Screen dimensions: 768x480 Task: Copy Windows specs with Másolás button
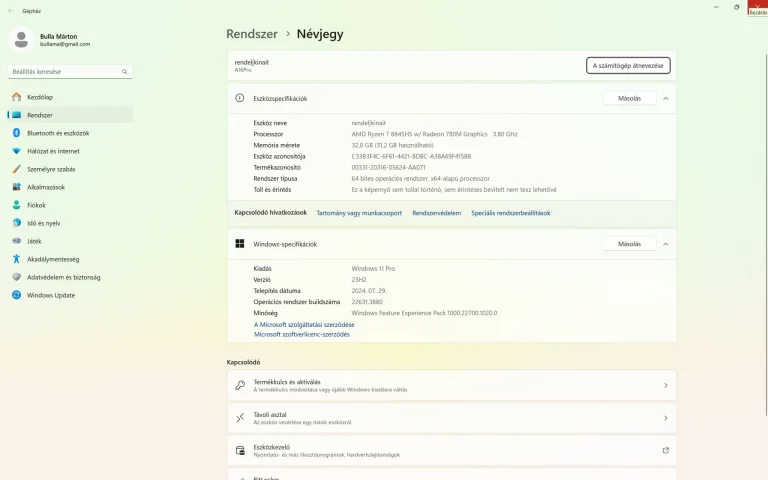[629, 244]
